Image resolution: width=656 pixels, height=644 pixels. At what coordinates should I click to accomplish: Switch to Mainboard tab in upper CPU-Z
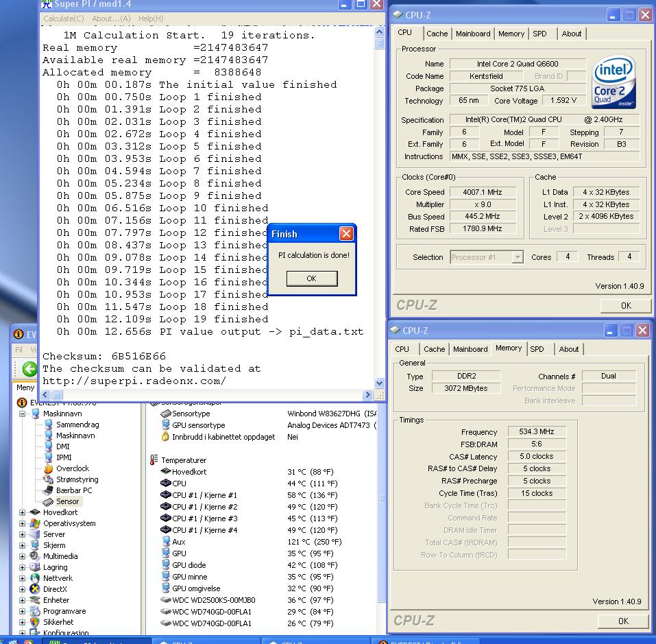click(473, 34)
